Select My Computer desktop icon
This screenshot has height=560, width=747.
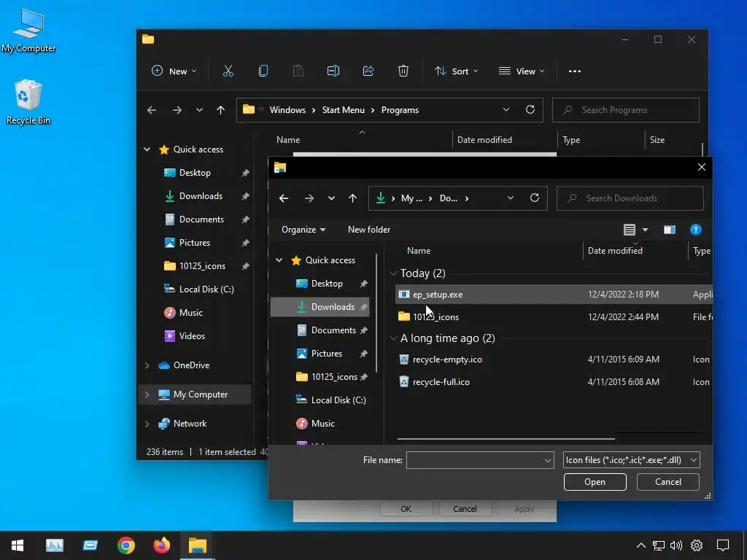click(x=28, y=31)
